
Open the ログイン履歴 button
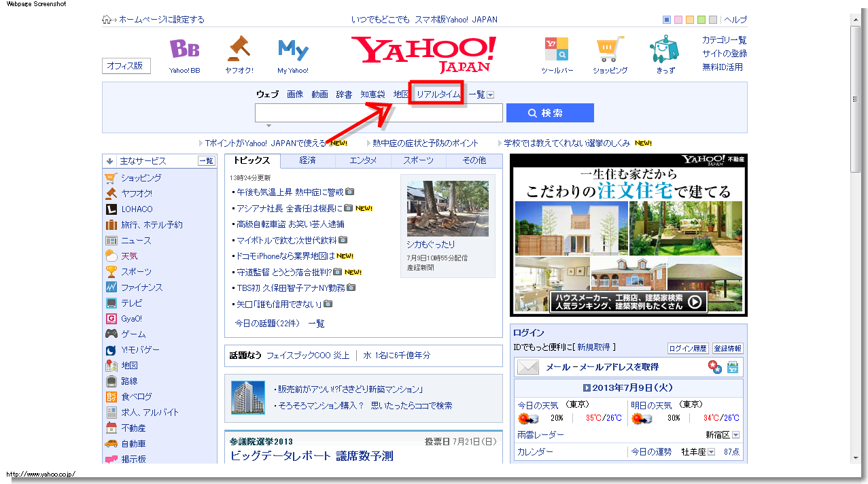[x=688, y=349]
